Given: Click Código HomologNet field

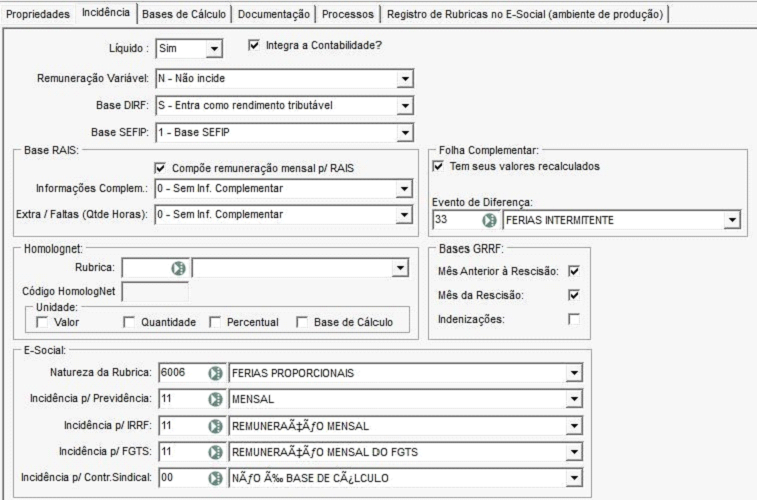Looking at the screenshot, I should click(x=155, y=292).
